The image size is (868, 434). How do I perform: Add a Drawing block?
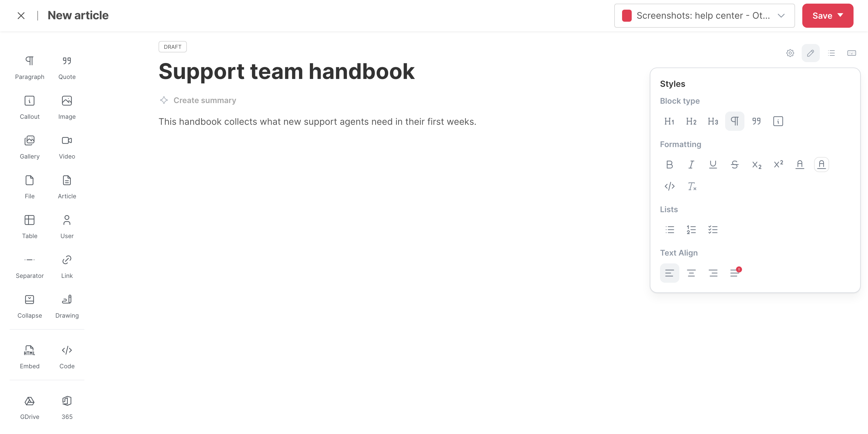coord(67,306)
